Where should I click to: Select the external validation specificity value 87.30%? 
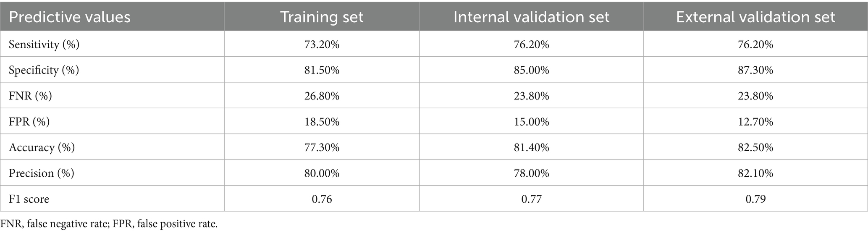[755, 70]
